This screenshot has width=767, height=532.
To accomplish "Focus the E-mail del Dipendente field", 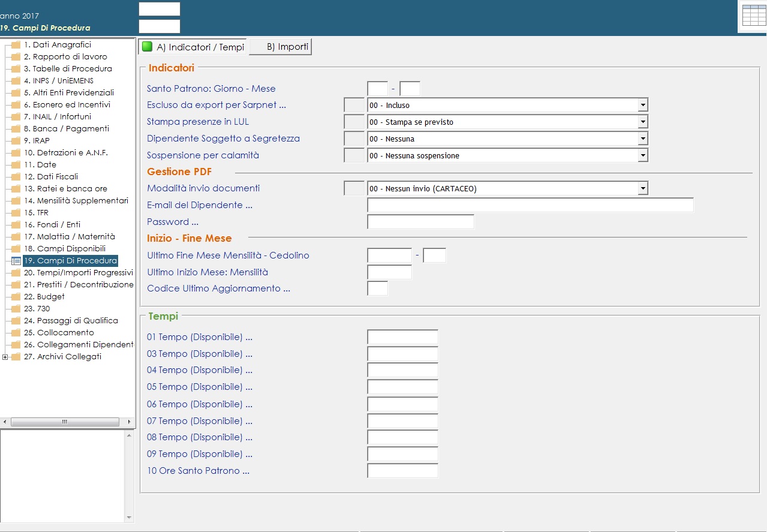I will (x=530, y=205).
